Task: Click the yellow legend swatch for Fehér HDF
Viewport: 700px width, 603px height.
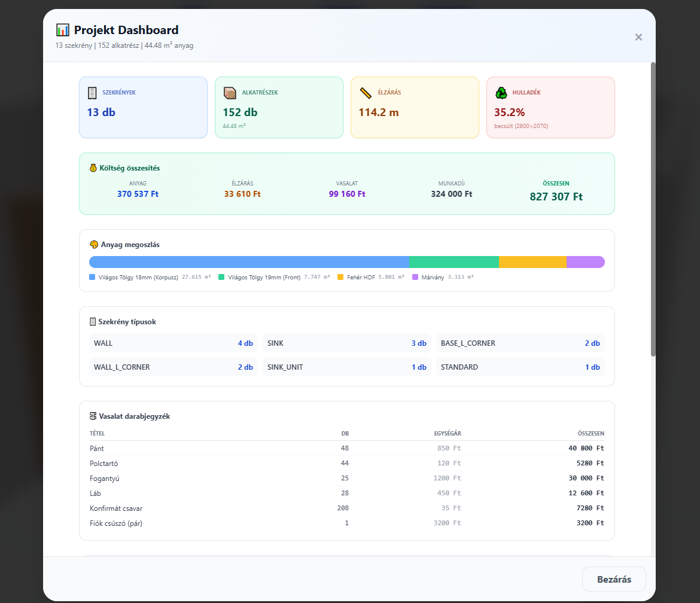Action: coord(340,277)
